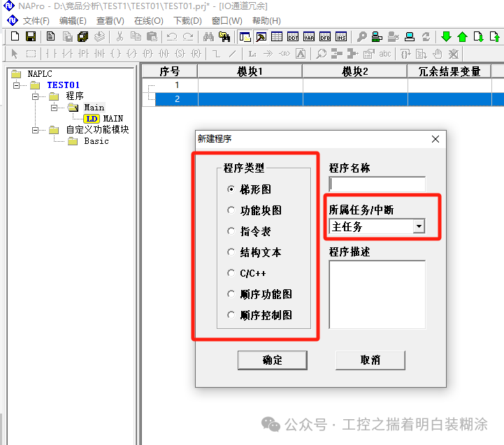Image resolution: width=504 pixels, height=445 pixels.
Task: Choose the C/C++ program type
Action: [231, 272]
